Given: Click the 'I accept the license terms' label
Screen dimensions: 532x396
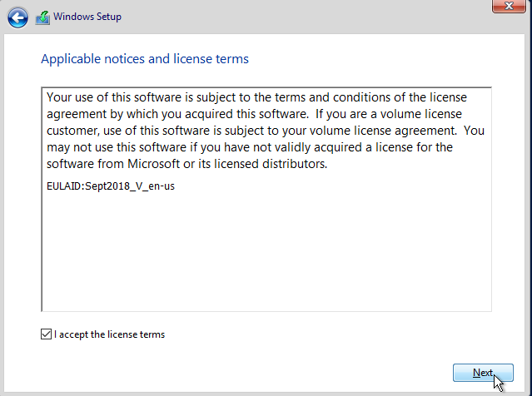Looking at the screenshot, I should point(109,334).
